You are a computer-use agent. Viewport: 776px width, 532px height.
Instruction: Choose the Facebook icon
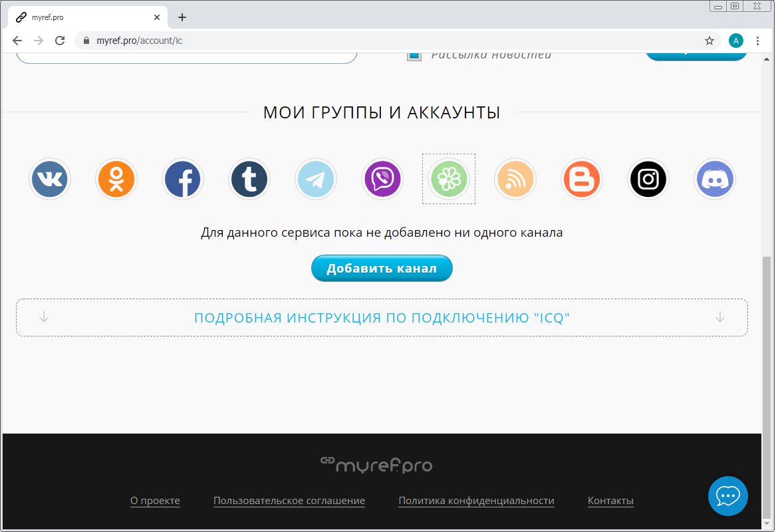[183, 179]
